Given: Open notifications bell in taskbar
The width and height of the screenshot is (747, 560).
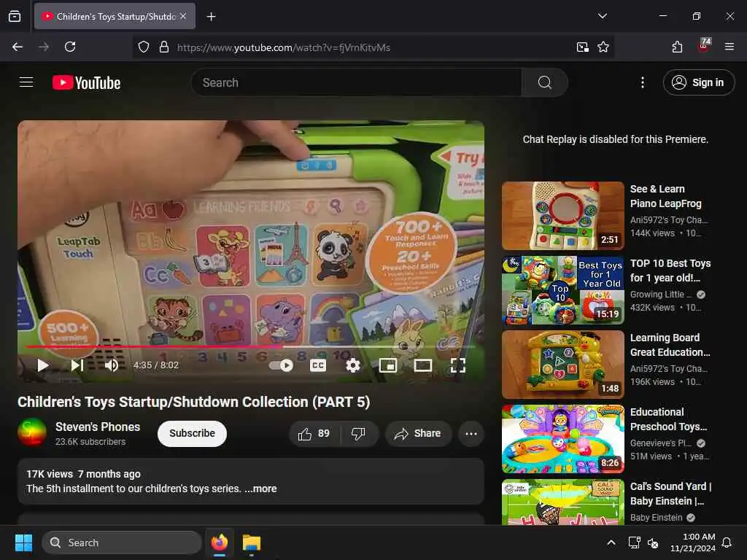Looking at the screenshot, I should pyautogui.click(x=727, y=542).
